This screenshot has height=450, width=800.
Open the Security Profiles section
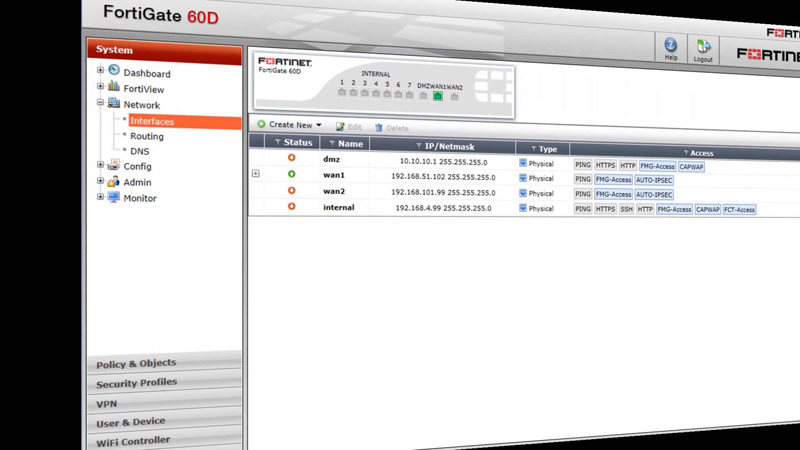click(x=164, y=382)
